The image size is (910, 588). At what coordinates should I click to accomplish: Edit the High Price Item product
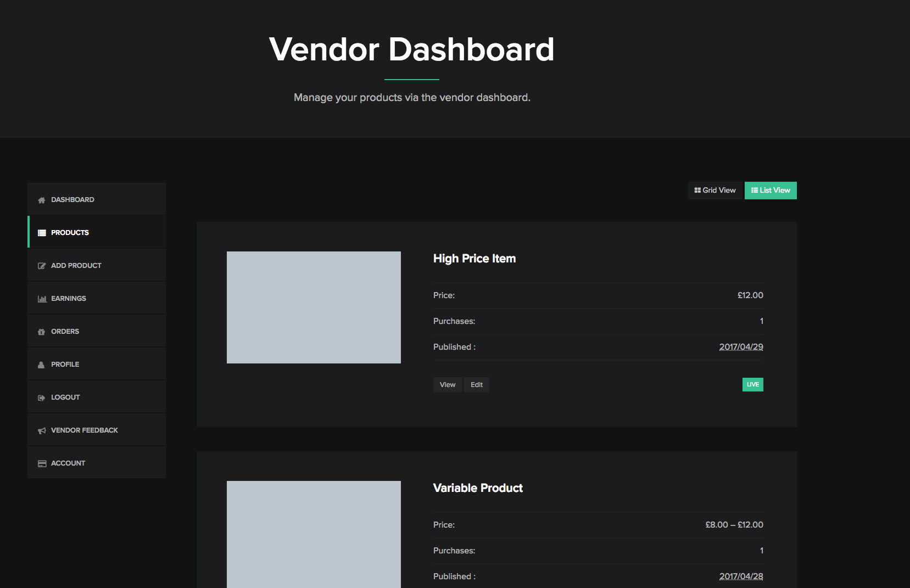477,385
